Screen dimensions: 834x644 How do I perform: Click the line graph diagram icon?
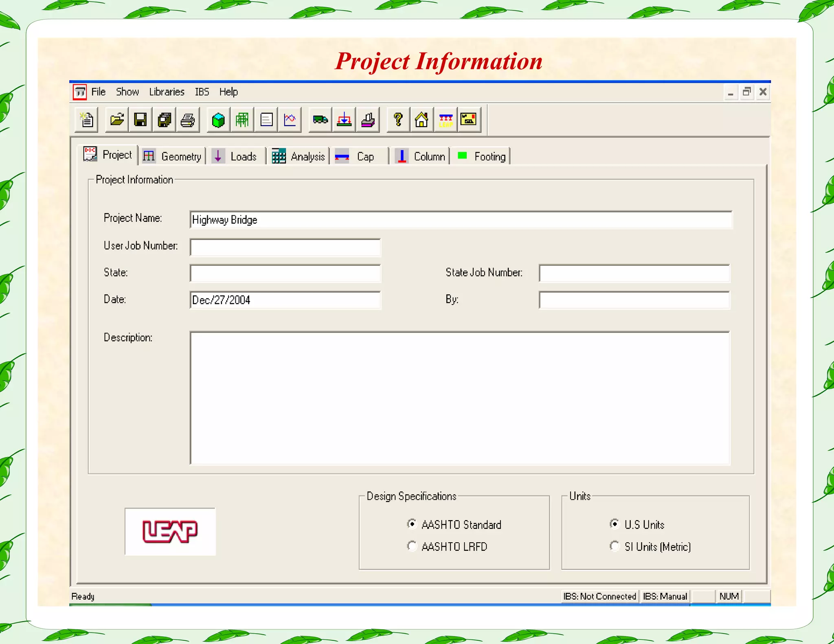point(290,120)
